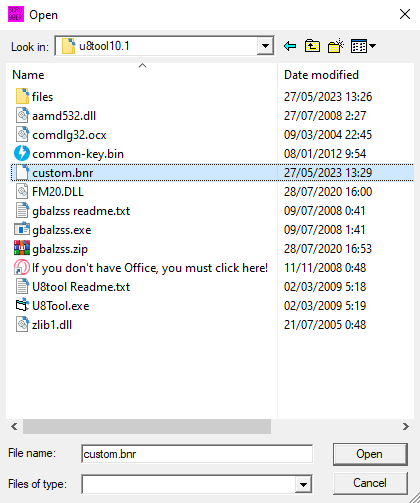Select the U8Tool.exe application icon

pos(22,305)
